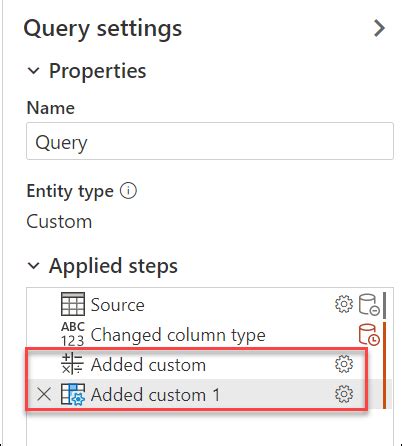Viewport: 402px width, 446px height.
Task: Show Entity type info tooltip icon
Action: coord(128,191)
